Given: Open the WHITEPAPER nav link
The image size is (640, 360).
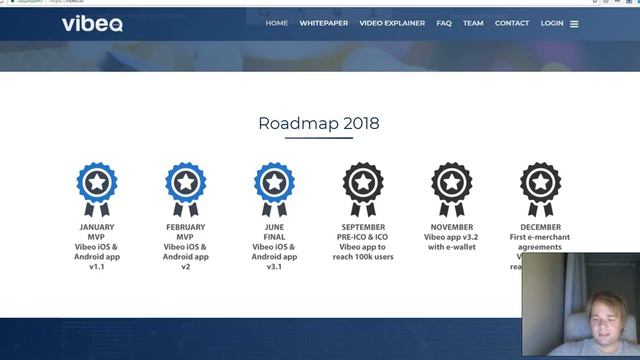Looking at the screenshot, I should 324,23.
